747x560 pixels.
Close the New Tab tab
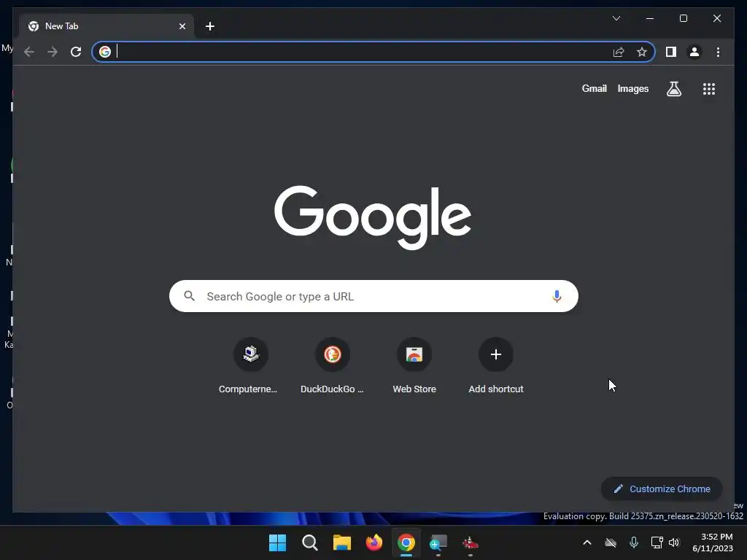pyautogui.click(x=182, y=26)
